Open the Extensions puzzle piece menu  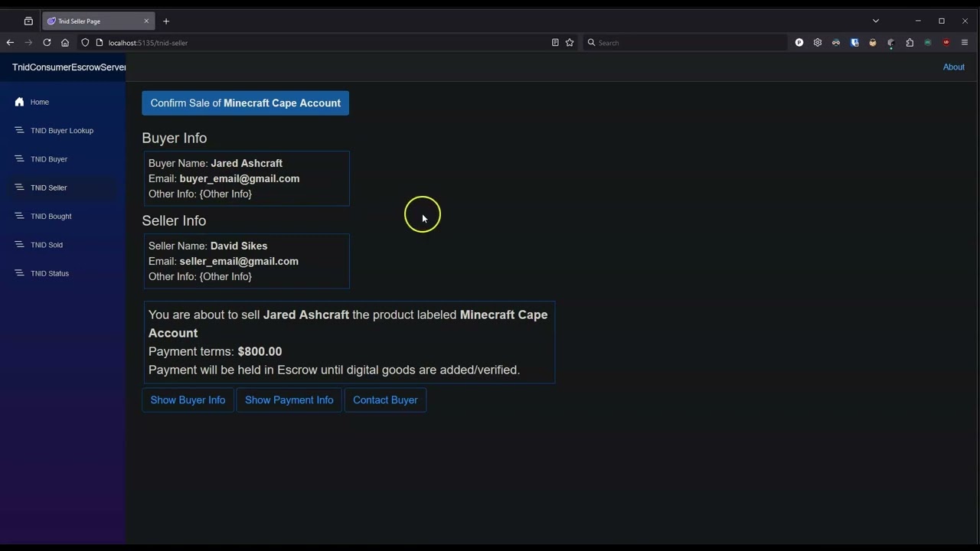coord(910,43)
